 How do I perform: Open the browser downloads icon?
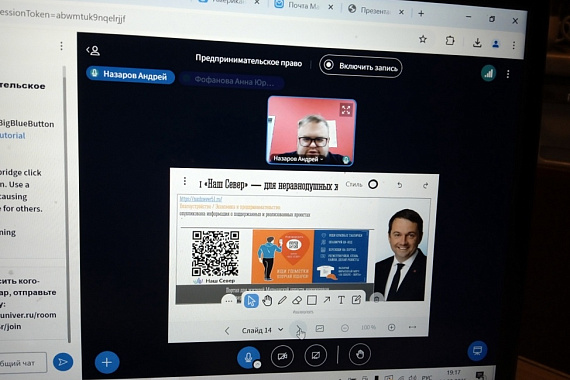[x=477, y=43]
